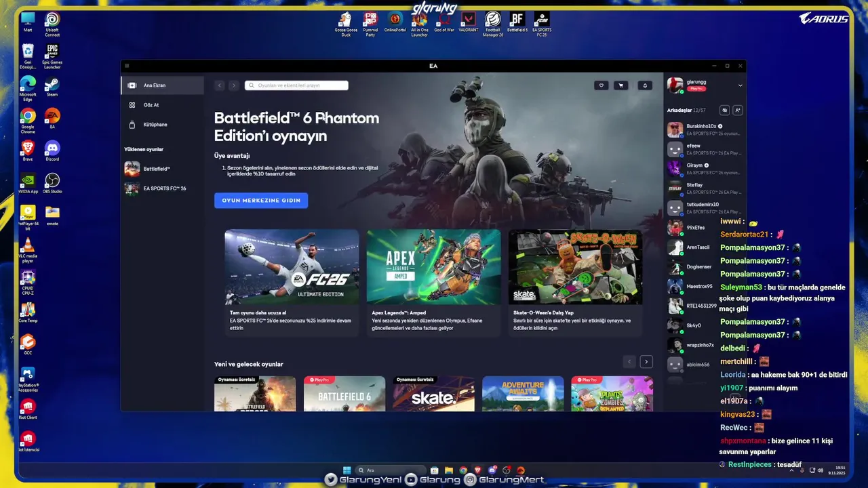Open the wishlist heart icon

[601, 85]
